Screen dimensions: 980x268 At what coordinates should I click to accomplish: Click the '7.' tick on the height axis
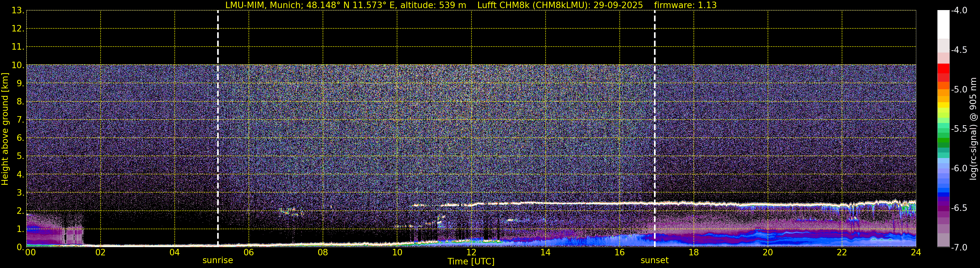pos(20,120)
